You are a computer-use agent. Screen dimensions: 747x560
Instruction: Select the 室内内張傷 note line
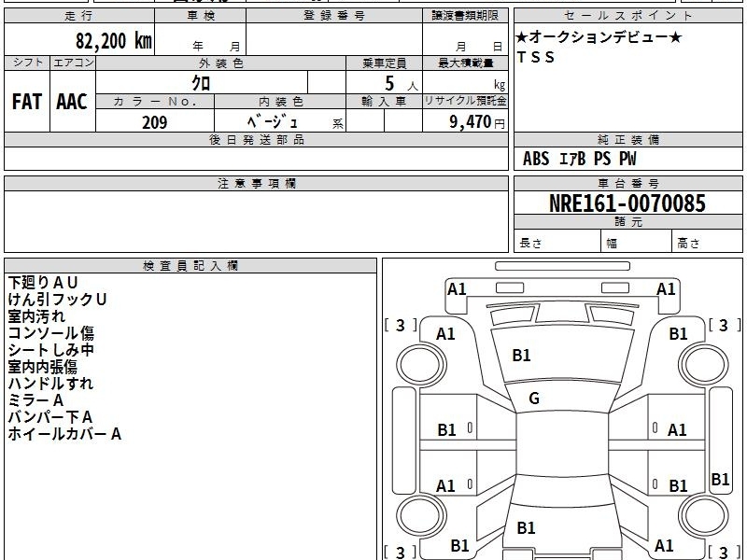(x=42, y=367)
